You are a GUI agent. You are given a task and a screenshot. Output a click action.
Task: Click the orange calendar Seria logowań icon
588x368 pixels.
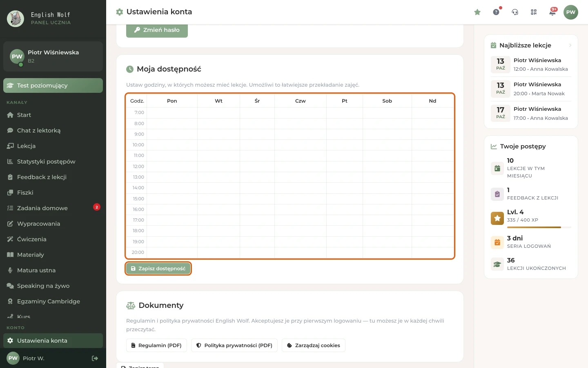click(497, 242)
